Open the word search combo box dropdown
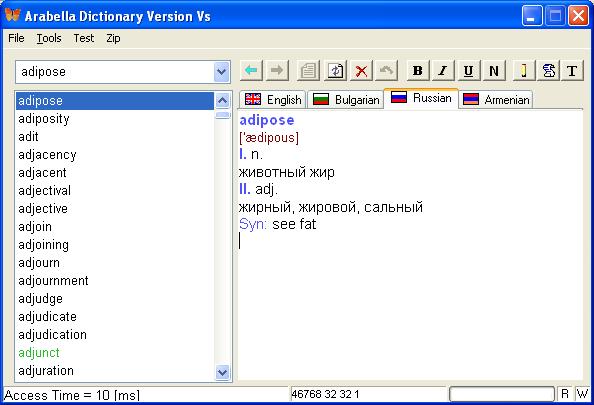This screenshot has height=405, width=594. point(222,72)
